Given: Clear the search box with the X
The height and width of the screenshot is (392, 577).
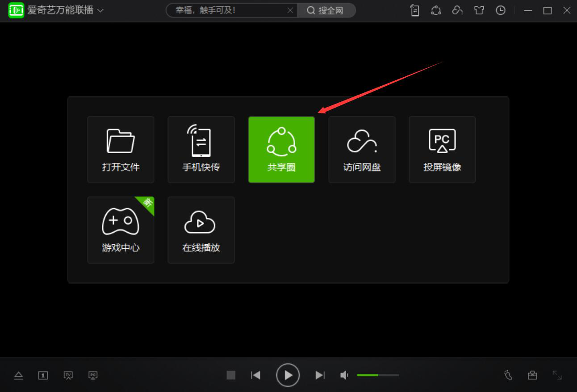Looking at the screenshot, I should tap(290, 10).
